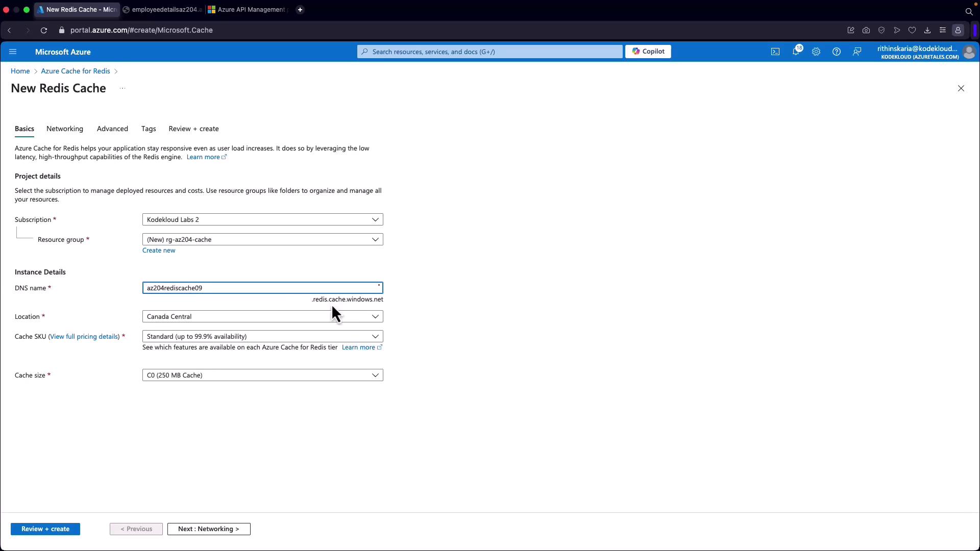980x551 pixels.
Task: Open the portal settings gear icon
Action: tap(816, 52)
